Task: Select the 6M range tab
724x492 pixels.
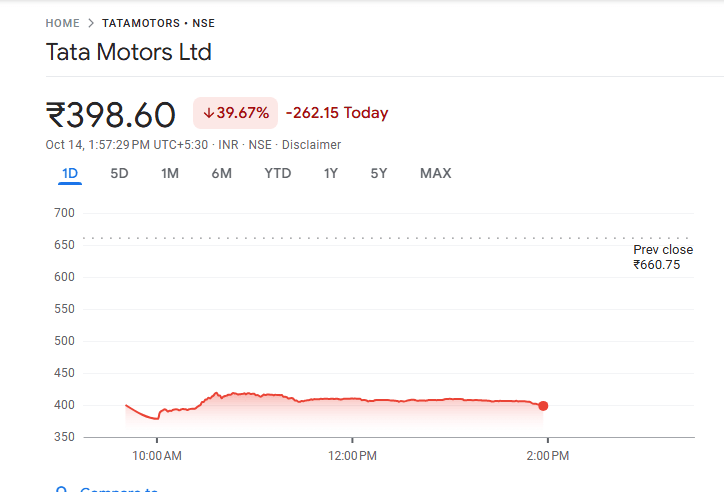Action: pos(221,173)
